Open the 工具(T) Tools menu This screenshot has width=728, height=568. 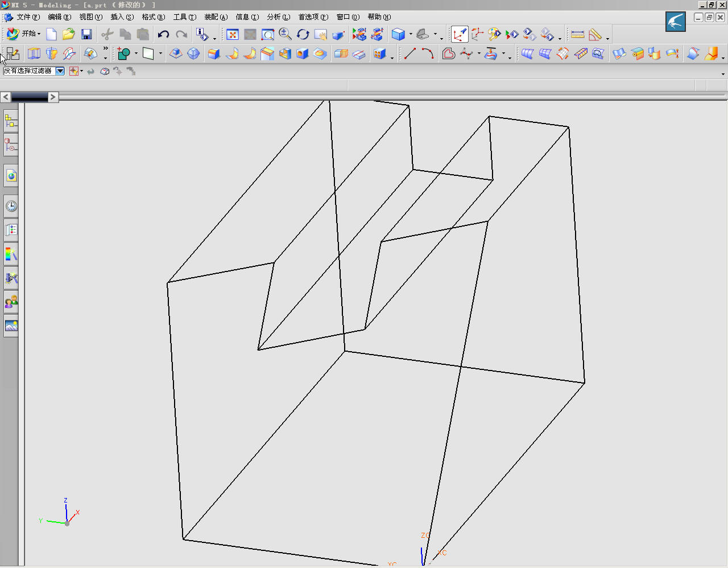click(x=184, y=17)
